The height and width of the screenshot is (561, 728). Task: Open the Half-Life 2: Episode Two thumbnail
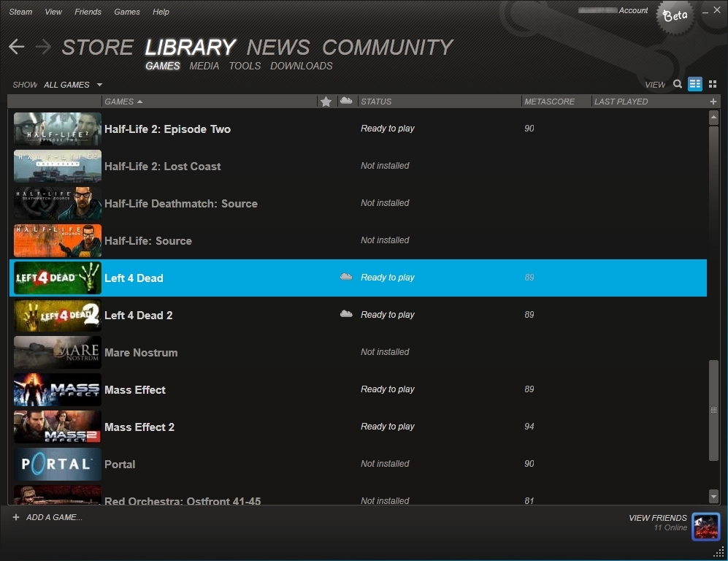(x=57, y=129)
